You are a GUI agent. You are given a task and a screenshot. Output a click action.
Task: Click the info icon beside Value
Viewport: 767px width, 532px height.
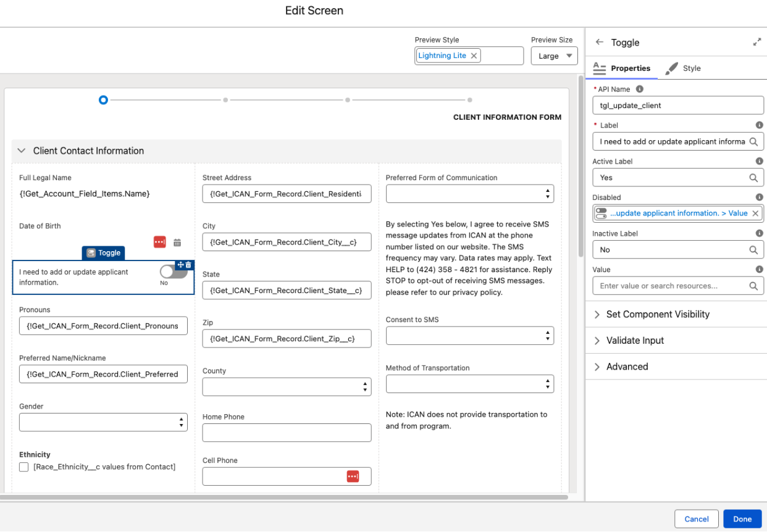pyautogui.click(x=759, y=270)
